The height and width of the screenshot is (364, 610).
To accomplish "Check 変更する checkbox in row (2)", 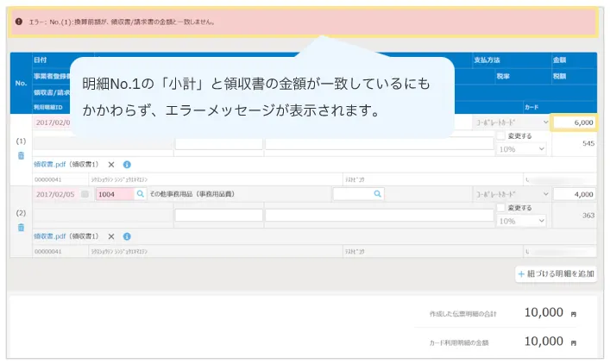I will pyautogui.click(x=502, y=209).
